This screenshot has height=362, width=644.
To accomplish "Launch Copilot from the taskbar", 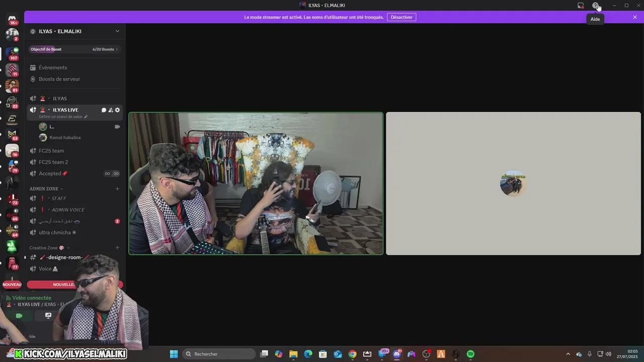I will (279, 354).
